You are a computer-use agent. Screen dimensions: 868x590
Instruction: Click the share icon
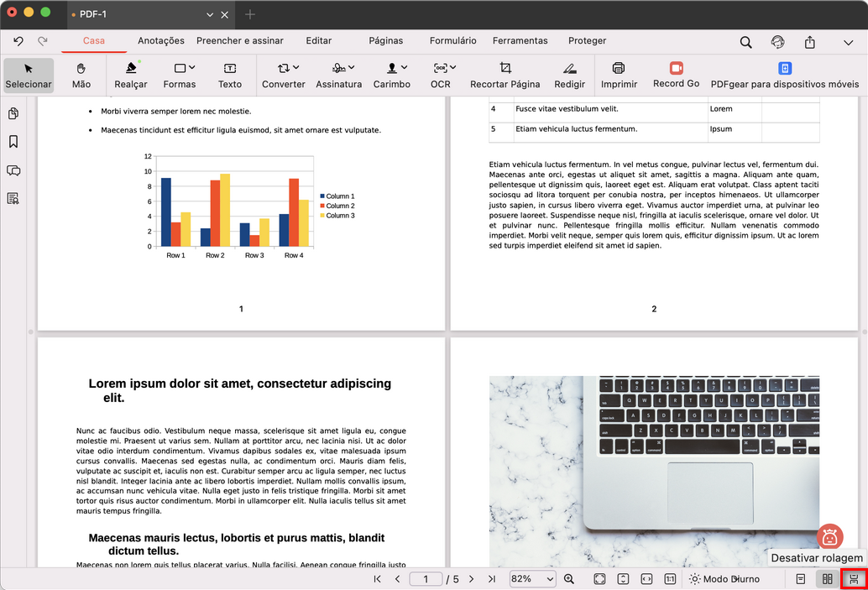point(810,42)
